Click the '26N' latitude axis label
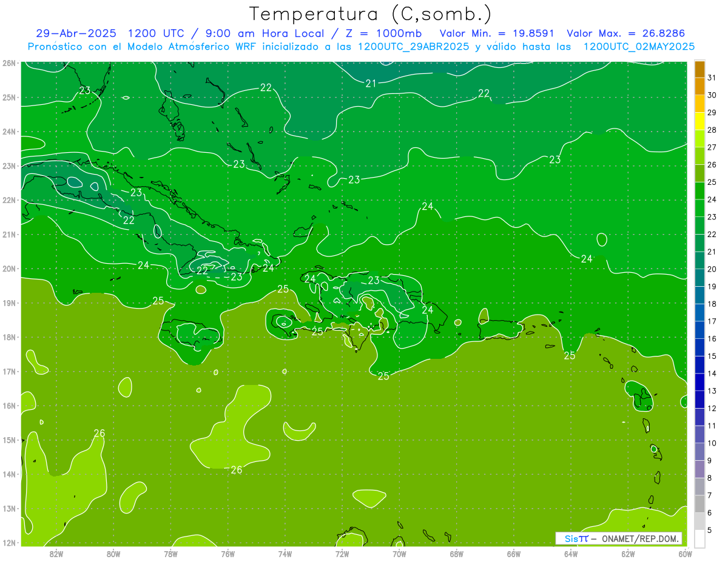 pos(8,63)
